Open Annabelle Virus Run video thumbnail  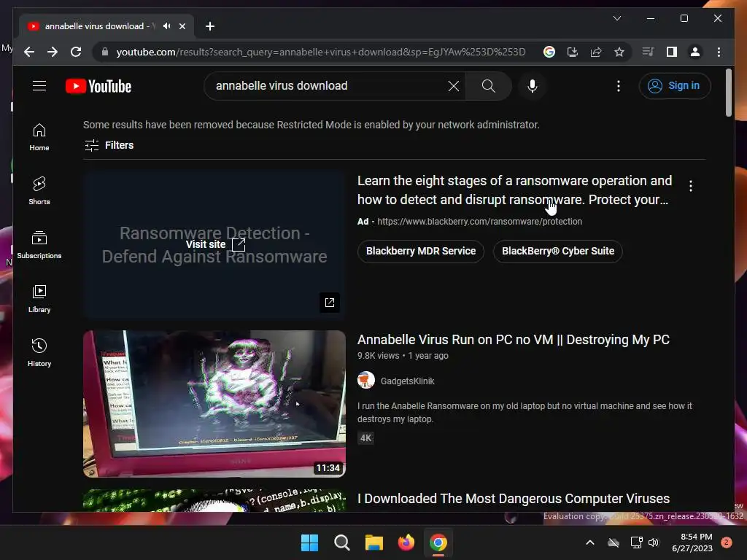[214, 404]
